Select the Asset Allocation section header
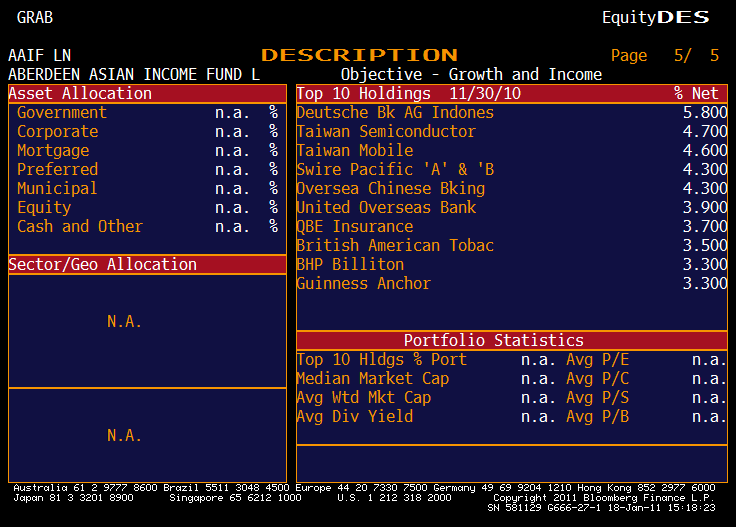Screen dimensions: 736x527 [80, 94]
